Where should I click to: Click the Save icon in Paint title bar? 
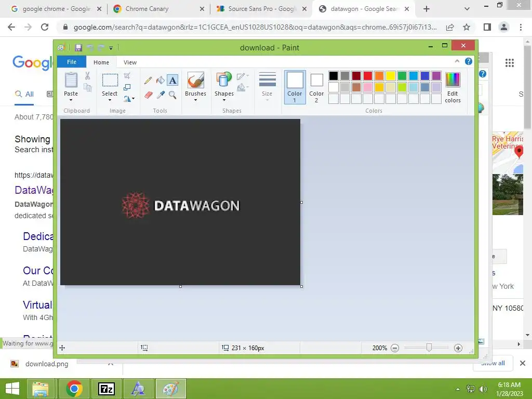click(78, 48)
